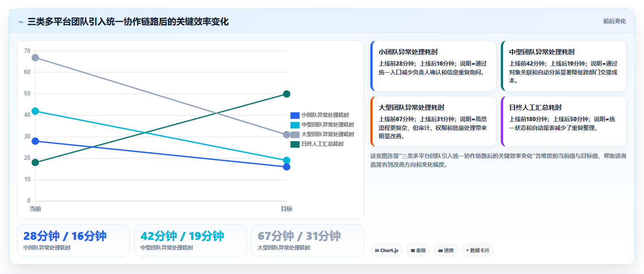The width and height of the screenshot is (644, 274).
Task: Click the 28分钟 / 16分钟 stat value
Action: 65,236
